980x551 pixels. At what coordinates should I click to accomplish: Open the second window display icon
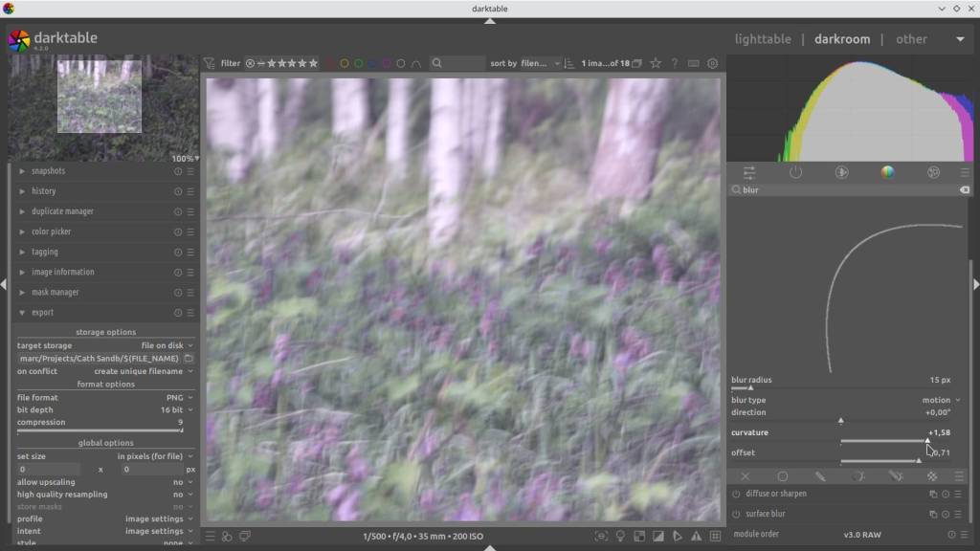pyautogui.click(x=245, y=537)
